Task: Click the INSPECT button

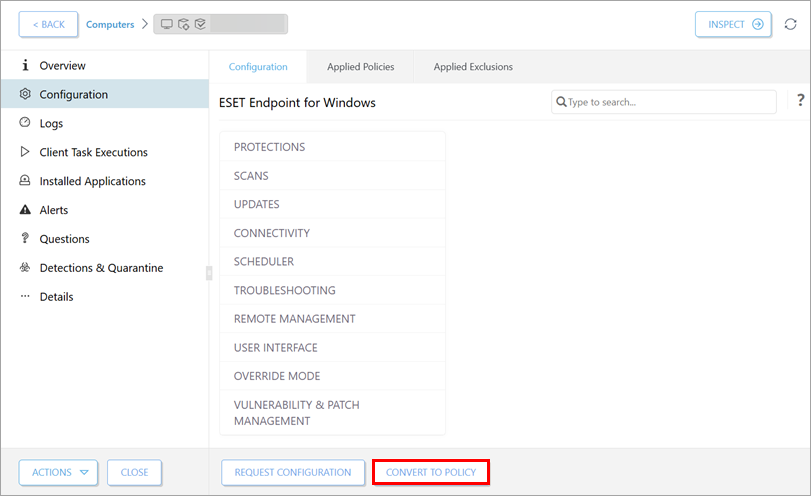Action: 732,24
